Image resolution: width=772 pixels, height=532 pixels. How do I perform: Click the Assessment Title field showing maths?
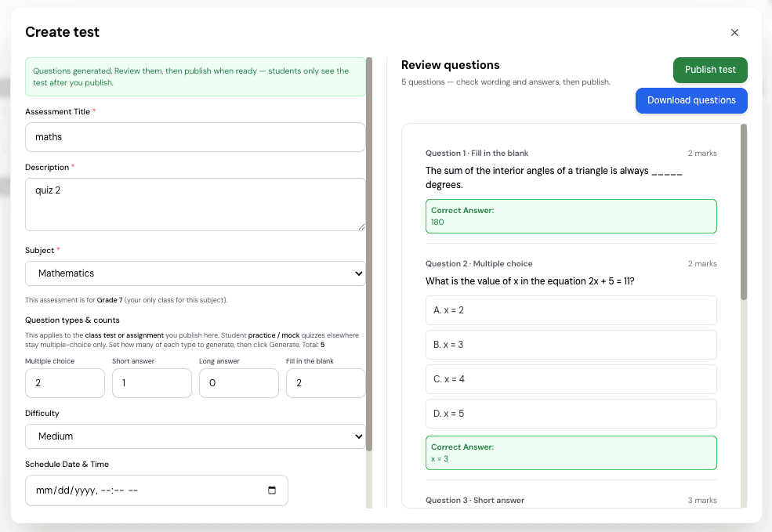[x=194, y=136]
